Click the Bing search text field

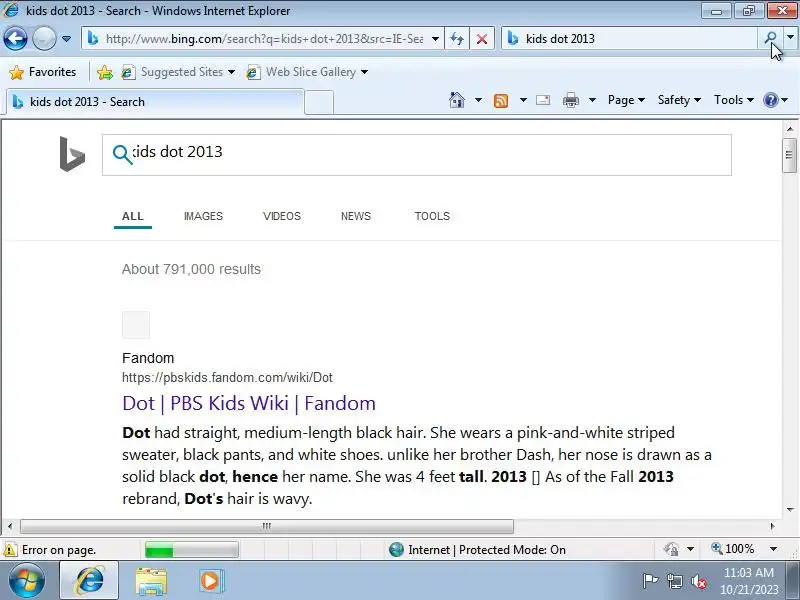click(x=416, y=155)
